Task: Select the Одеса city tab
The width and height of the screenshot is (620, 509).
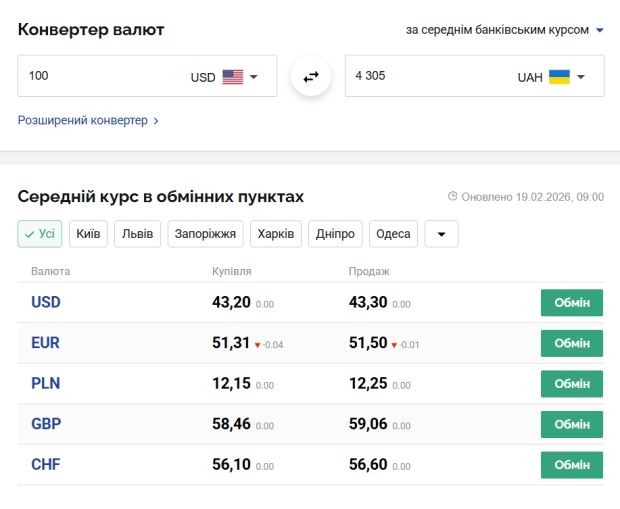Action: (x=393, y=234)
